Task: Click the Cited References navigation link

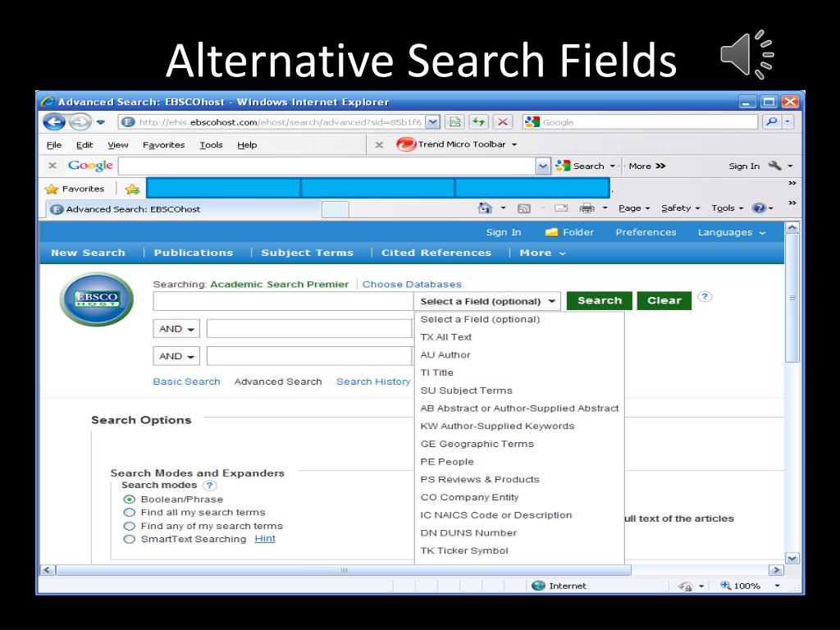Action: tap(436, 253)
